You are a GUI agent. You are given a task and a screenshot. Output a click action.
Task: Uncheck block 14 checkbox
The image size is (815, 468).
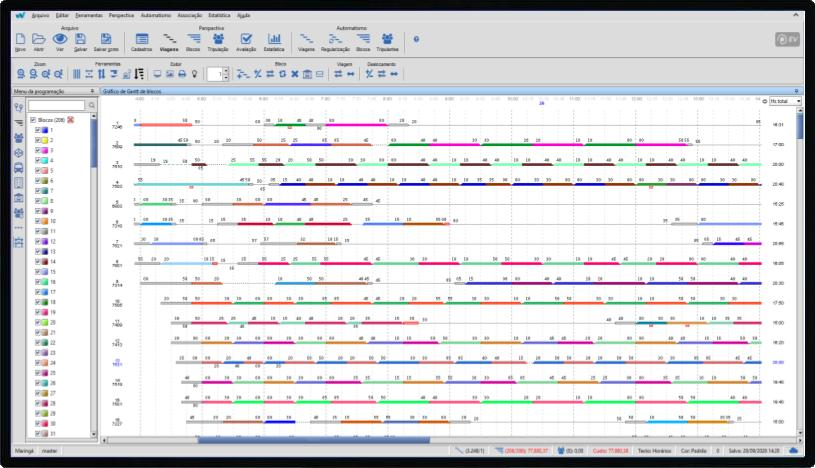click(37, 262)
